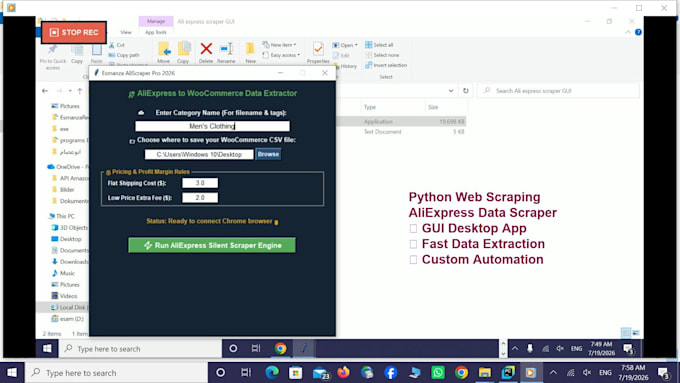Image resolution: width=680 pixels, height=383 pixels.
Task: Click the Explorer Back arrow
Action: click(x=45, y=91)
